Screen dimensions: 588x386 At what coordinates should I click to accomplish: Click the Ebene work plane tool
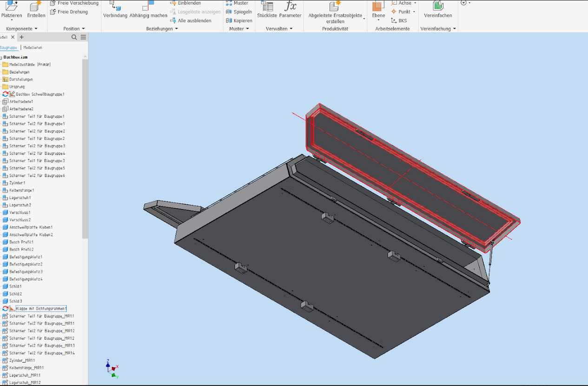pos(378,10)
